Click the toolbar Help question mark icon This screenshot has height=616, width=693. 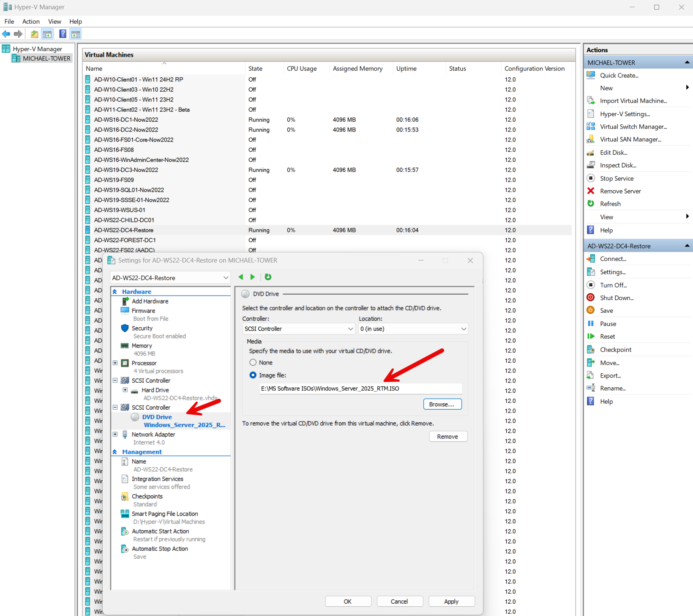click(x=63, y=34)
